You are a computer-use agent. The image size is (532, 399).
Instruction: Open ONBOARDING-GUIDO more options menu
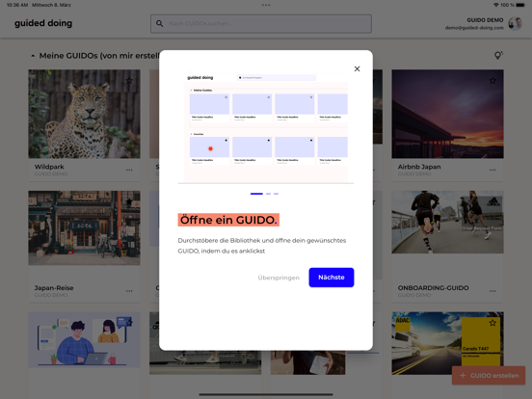point(492,291)
